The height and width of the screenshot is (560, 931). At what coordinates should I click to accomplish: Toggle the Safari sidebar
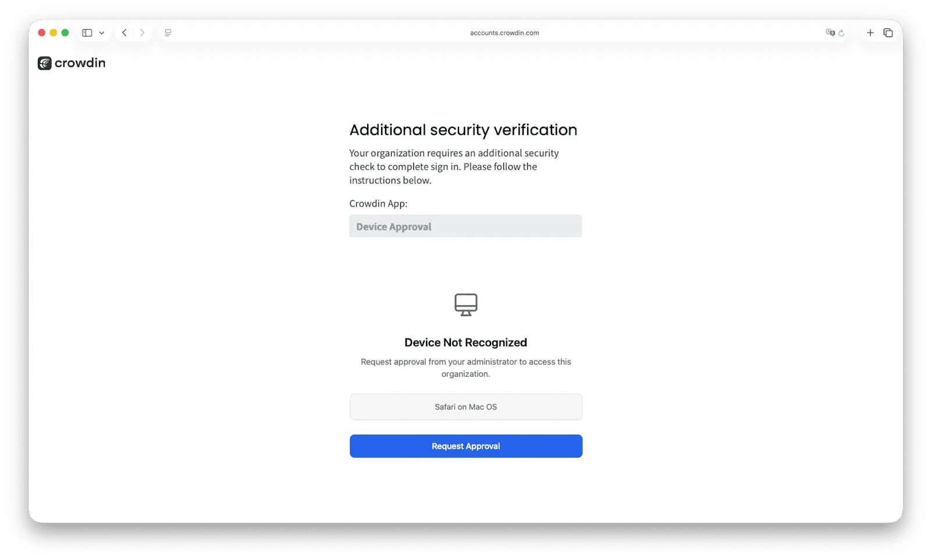tap(88, 33)
